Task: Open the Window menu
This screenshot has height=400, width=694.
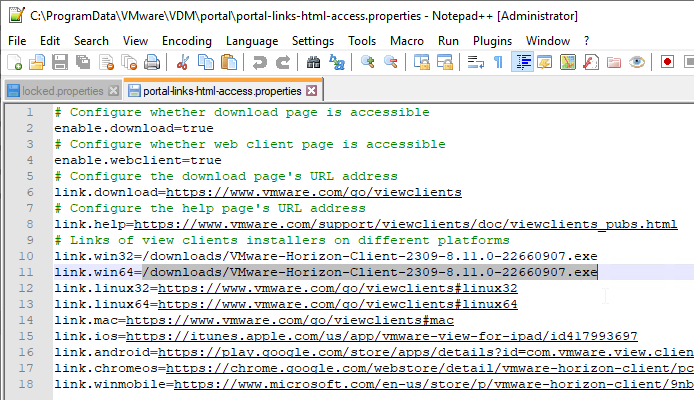Action: tap(548, 41)
